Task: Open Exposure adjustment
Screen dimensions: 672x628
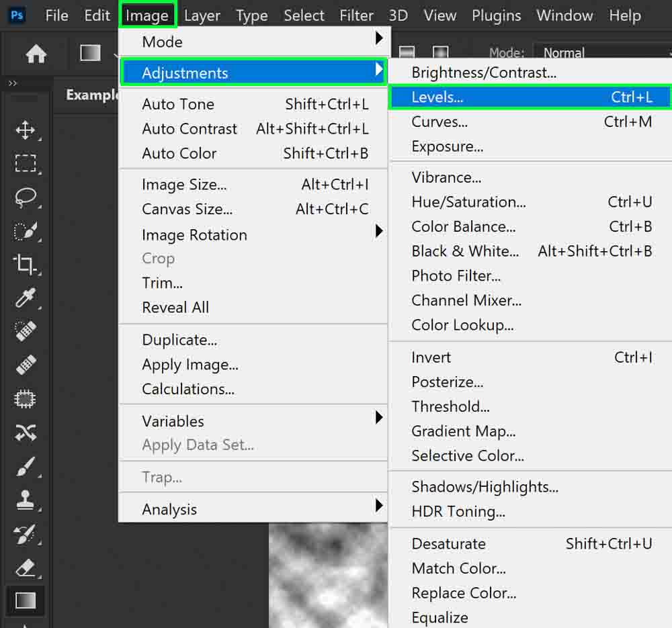Action: (531, 146)
